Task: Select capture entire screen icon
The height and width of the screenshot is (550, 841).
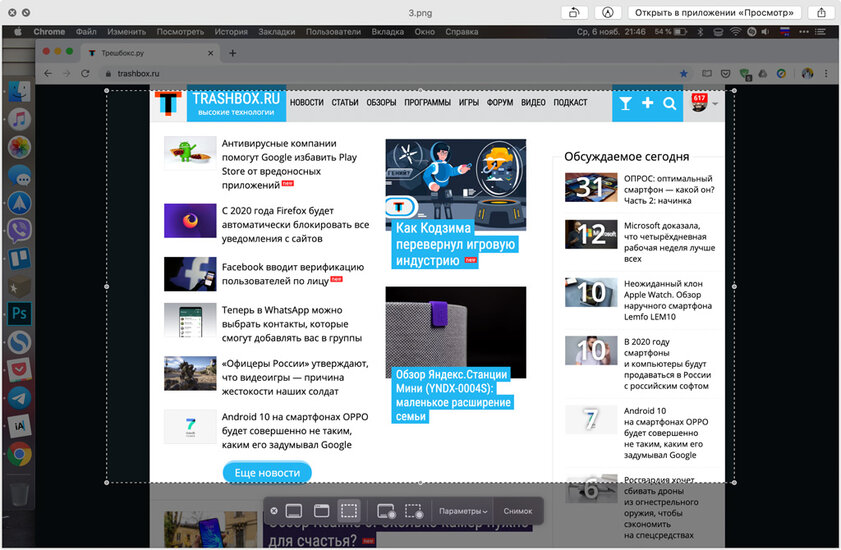Action: click(x=294, y=511)
